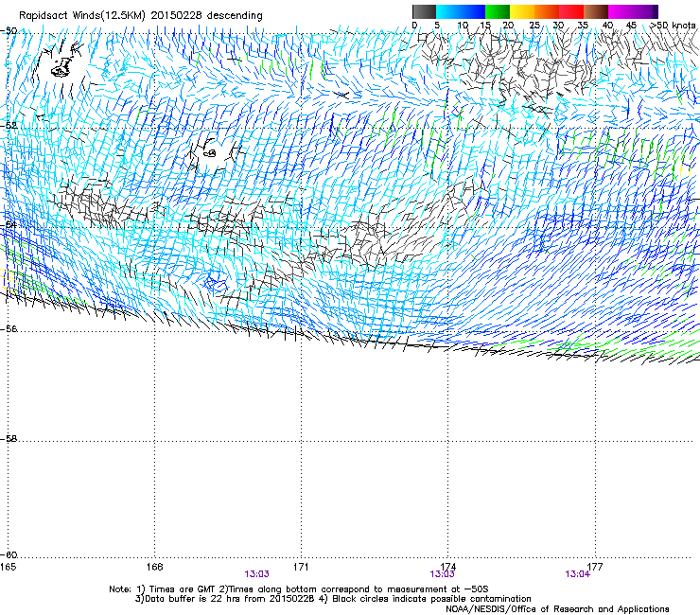Select the brown 35-40 knots legend segment
The height and width of the screenshot is (615, 700).
[596, 11]
